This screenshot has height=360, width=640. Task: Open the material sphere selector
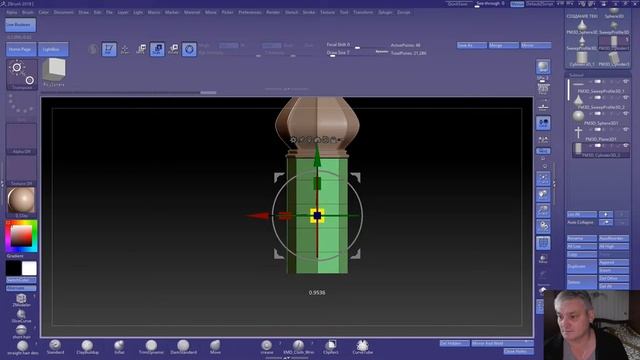point(21,201)
